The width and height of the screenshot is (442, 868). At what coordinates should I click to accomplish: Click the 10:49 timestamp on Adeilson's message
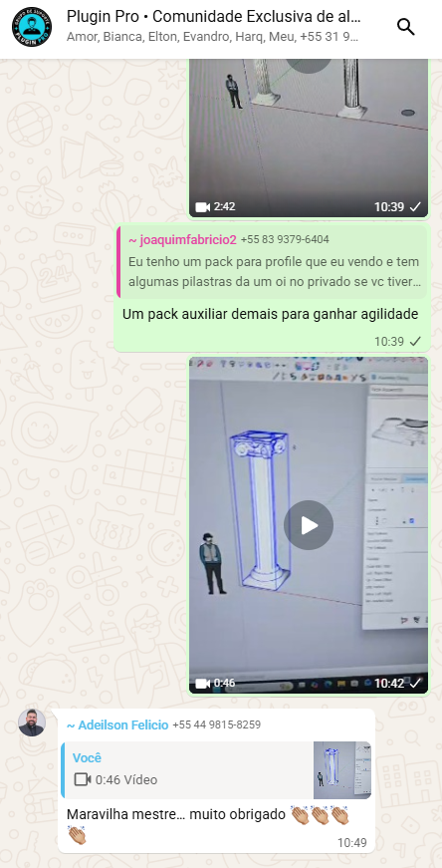click(x=352, y=843)
